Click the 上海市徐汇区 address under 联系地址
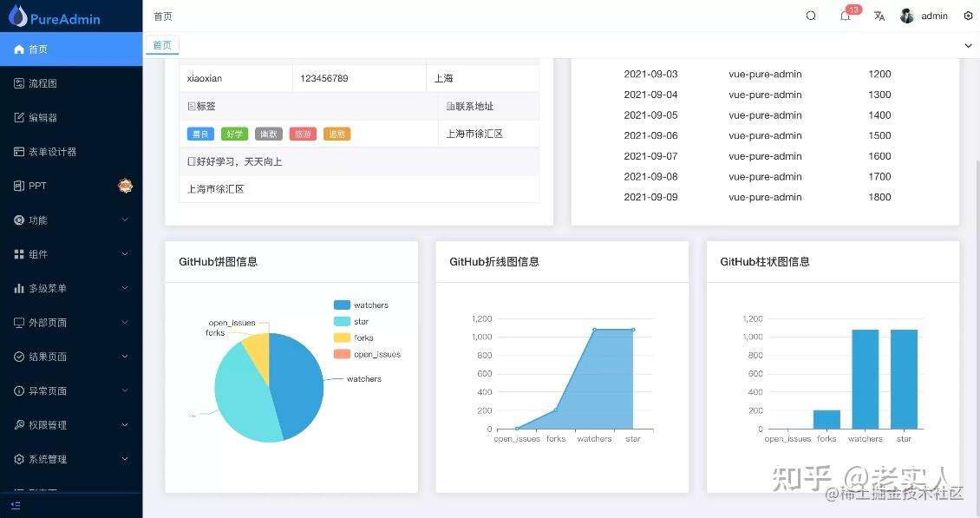The image size is (980, 518). (474, 134)
